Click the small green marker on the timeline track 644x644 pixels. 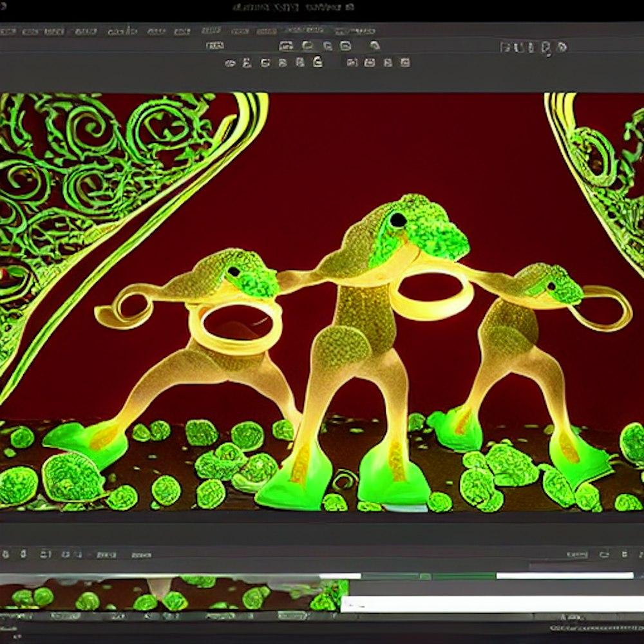tap(424, 576)
